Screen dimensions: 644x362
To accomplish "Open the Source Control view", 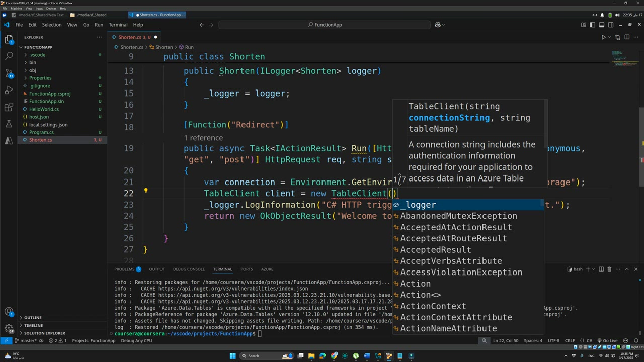I will (x=9, y=73).
